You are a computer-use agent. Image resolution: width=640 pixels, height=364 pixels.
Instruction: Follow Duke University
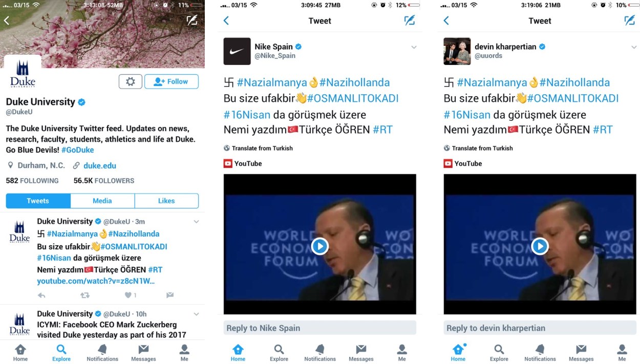[172, 81]
